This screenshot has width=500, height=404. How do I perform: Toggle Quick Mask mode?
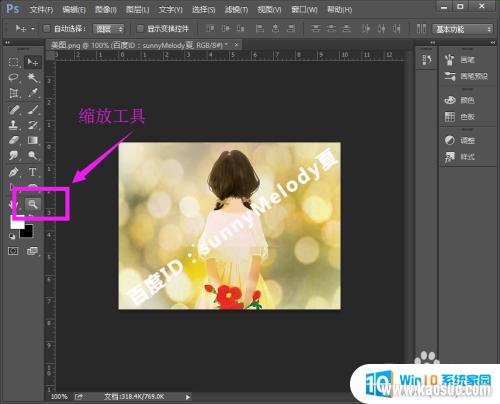pyautogui.click(x=13, y=251)
